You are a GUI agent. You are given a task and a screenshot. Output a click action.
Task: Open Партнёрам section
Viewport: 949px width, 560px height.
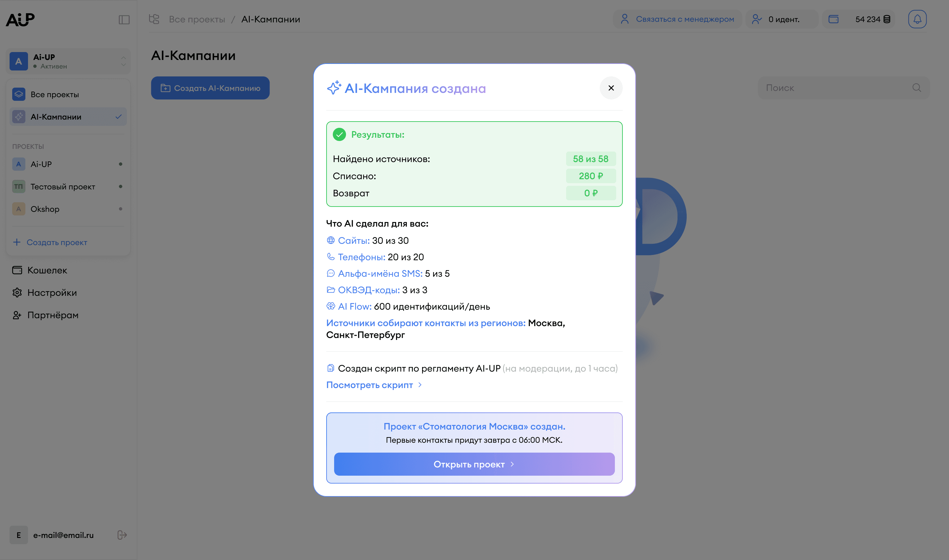(x=45, y=315)
